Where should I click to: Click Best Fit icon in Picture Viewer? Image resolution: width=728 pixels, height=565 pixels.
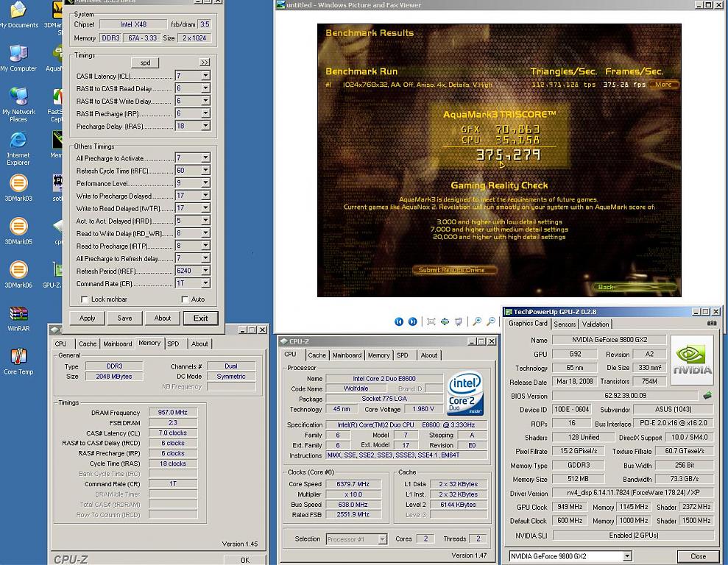(431, 321)
